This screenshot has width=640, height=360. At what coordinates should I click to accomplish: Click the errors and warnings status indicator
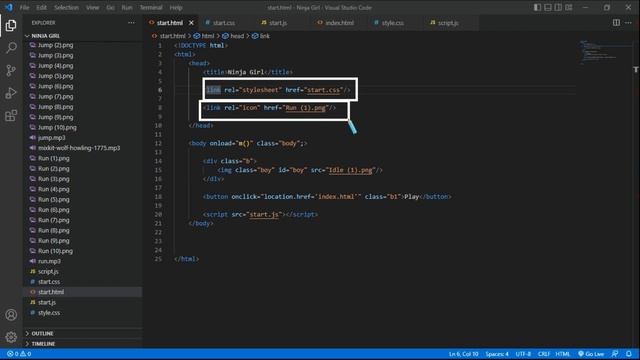pyautogui.click(x=19, y=354)
